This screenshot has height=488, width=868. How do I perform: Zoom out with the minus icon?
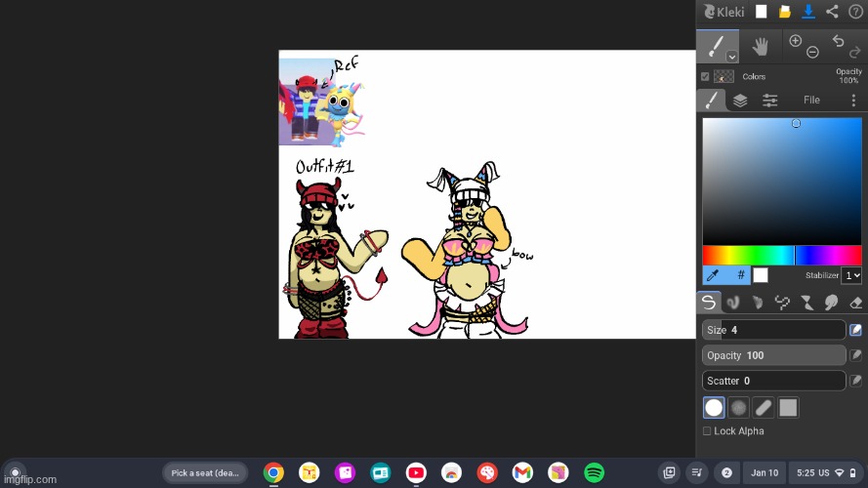click(x=812, y=52)
